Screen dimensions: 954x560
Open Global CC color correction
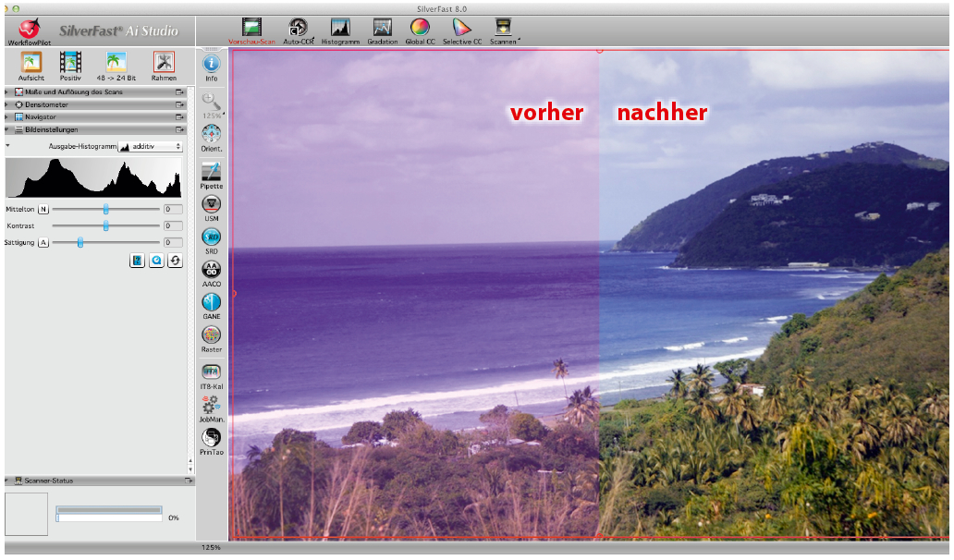pyautogui.click(x=420, y=31)
